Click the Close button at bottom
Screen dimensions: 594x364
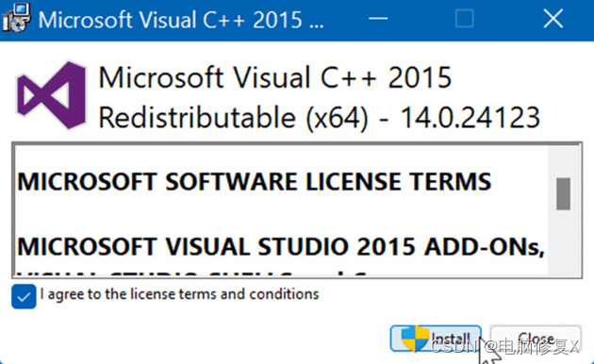(536, 338)
